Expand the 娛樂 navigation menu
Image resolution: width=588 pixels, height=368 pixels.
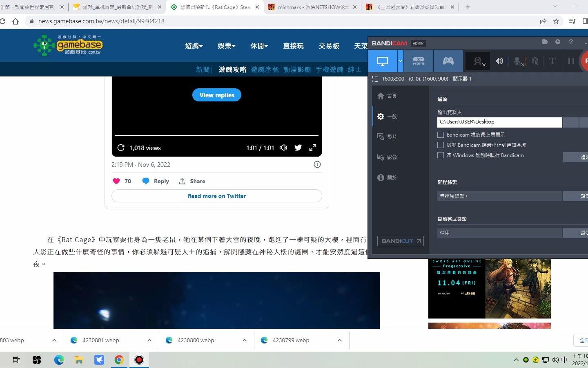[227, 46]
